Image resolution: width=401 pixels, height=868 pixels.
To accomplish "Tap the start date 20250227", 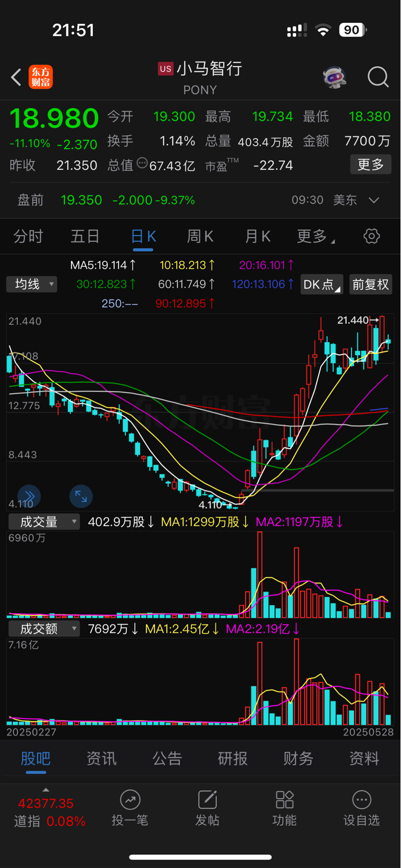I will [x=31, y=732].
